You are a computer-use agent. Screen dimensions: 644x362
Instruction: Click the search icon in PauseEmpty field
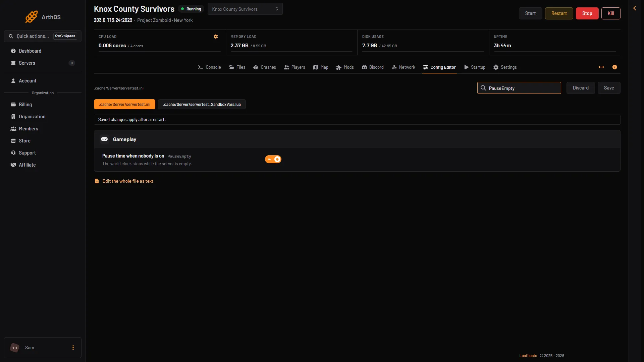(483, 88)
